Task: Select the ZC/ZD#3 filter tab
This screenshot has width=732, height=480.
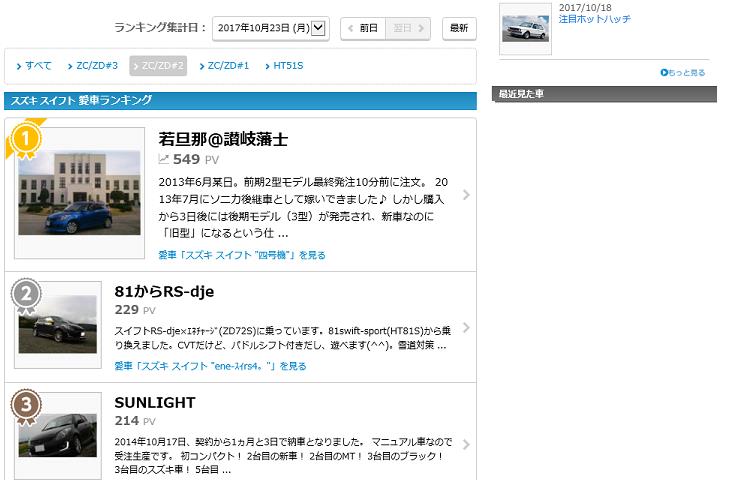Action: 93,66
